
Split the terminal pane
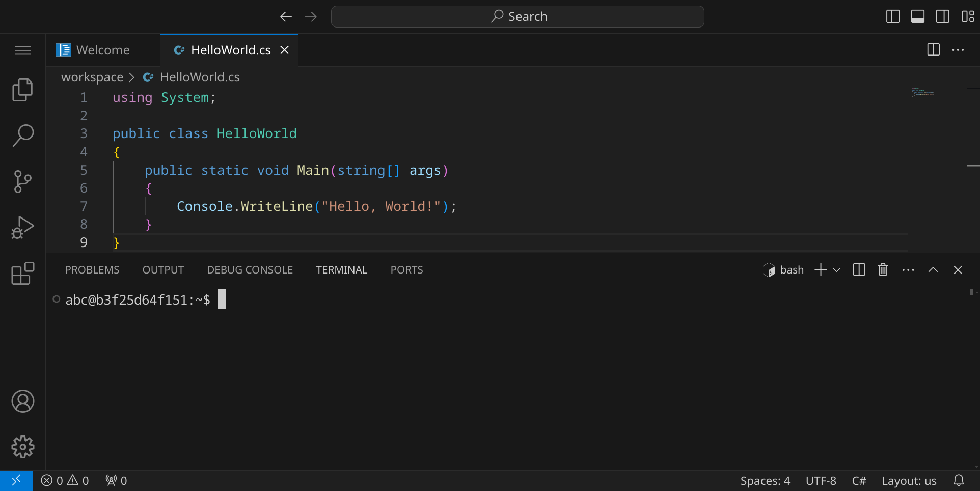click(859, 270)
